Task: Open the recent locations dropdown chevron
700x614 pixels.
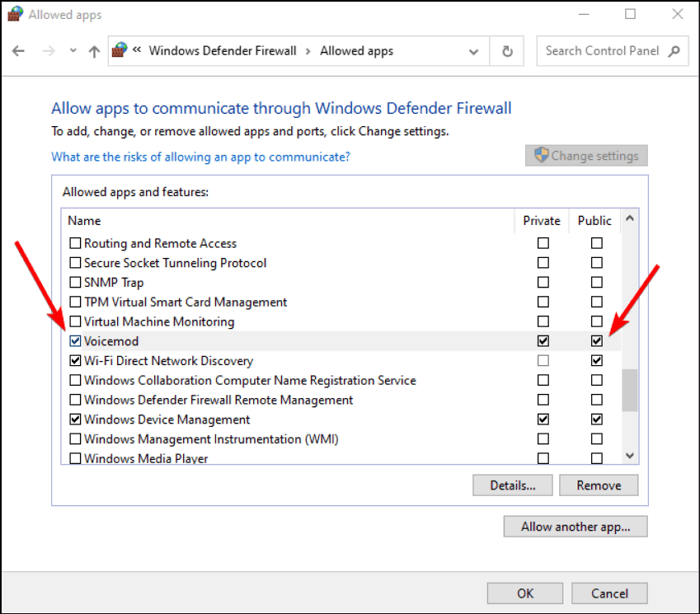Action: click(73, 51)
